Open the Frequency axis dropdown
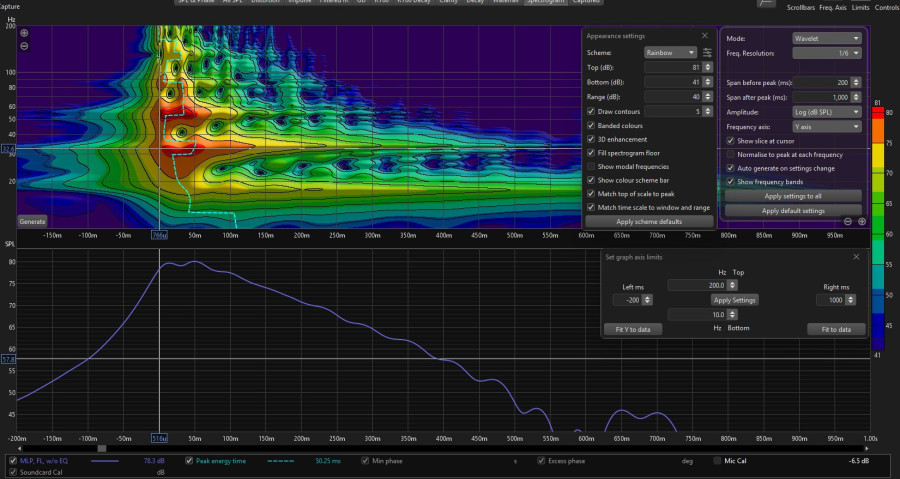900x479 pixels. pos(827,127)
